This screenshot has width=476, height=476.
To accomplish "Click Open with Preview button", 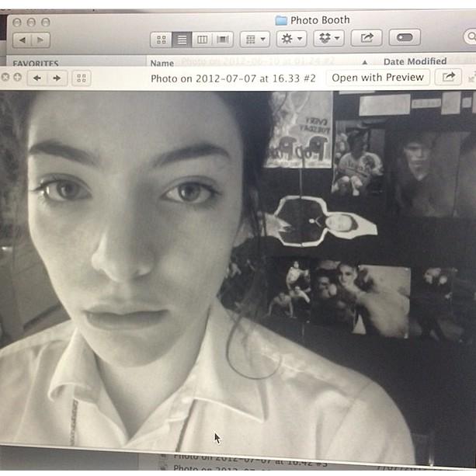I will [377, 78].
